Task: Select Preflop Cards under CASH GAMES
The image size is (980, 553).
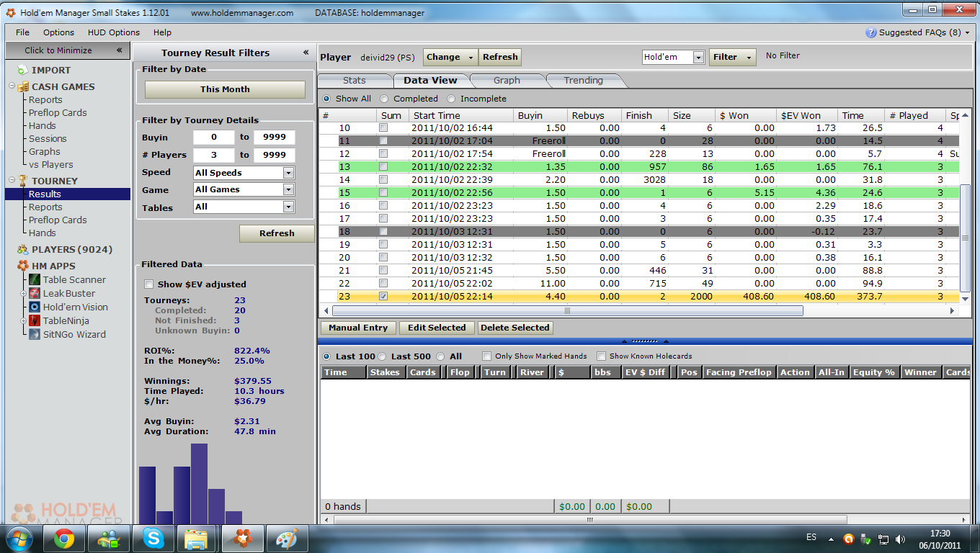Action: tap(58, 112)
